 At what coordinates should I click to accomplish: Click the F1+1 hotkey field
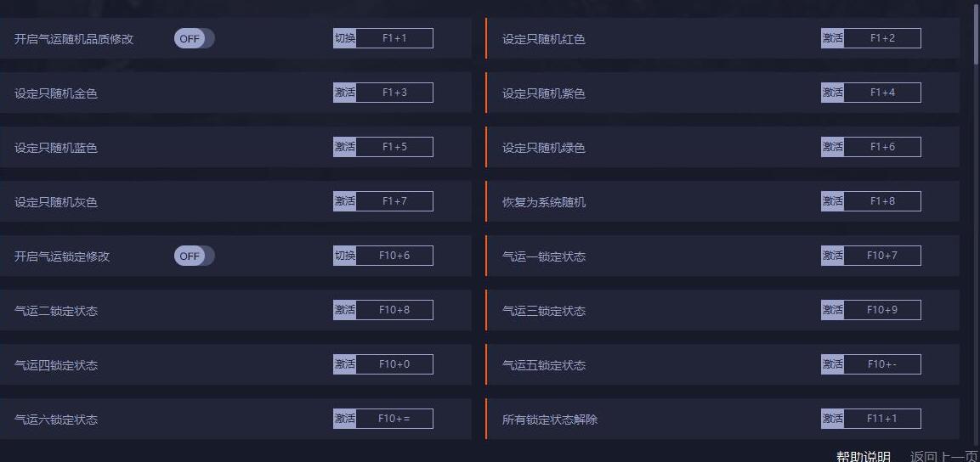[394, 38]
